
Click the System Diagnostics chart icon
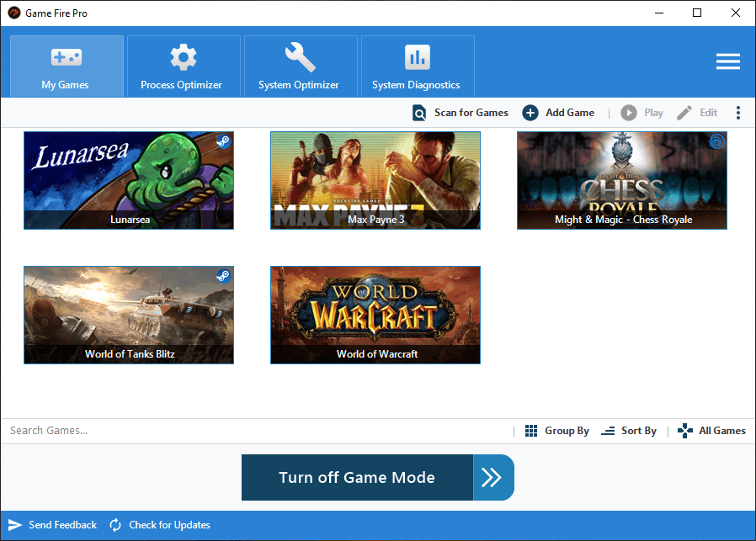click(418, 57)
